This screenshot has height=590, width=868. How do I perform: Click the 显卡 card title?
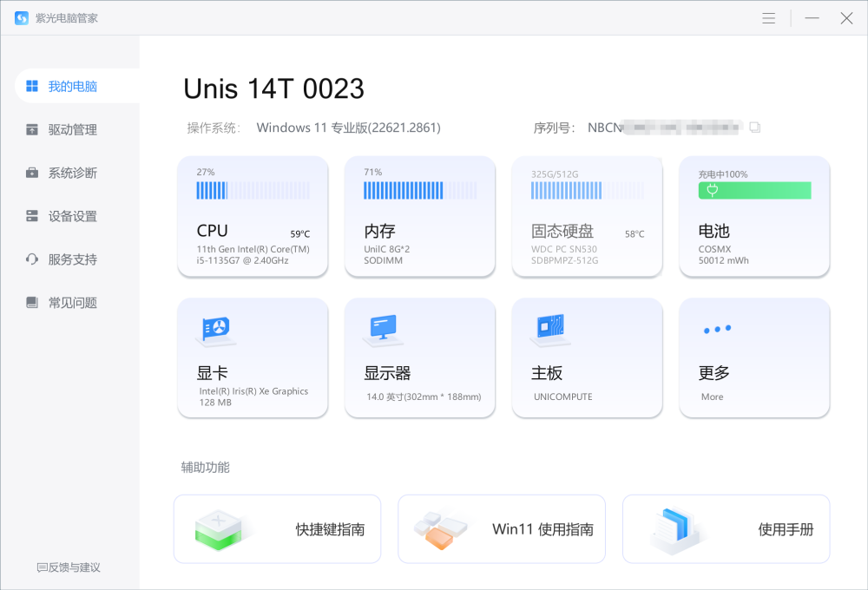point(212,373)
